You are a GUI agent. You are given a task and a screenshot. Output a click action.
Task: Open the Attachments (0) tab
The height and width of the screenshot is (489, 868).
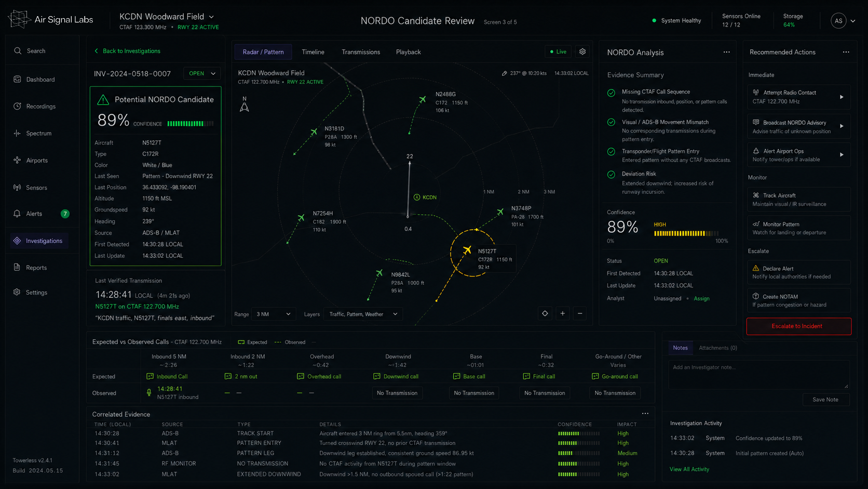718,348
